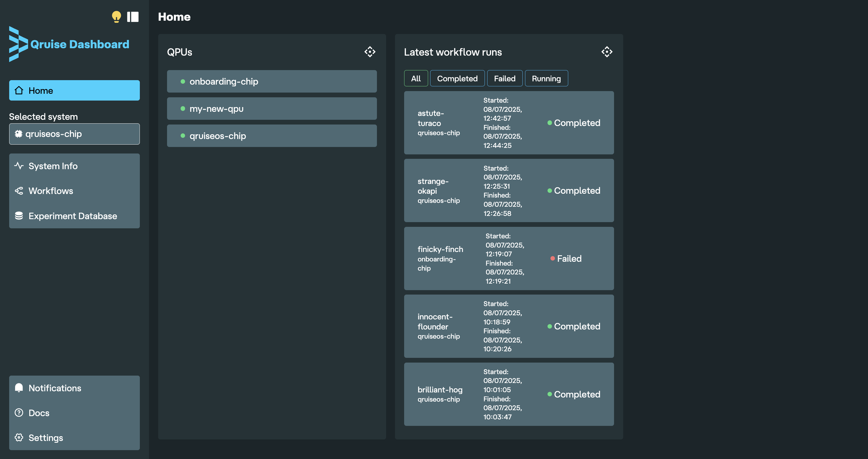Show only Running workflow runs
Image resolution: width=868 pixels, height=459 pixels.
[546, 79]
